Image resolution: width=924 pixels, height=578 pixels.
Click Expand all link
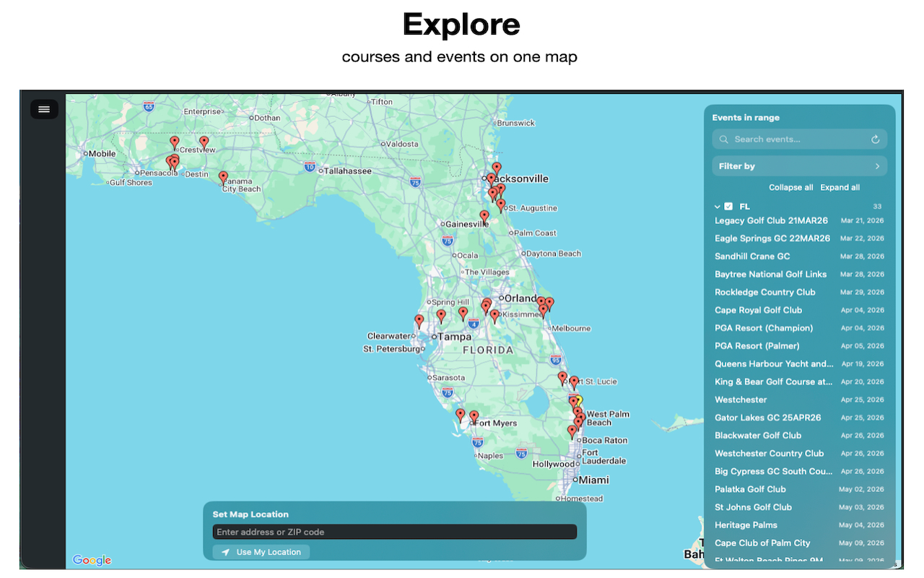840,187
